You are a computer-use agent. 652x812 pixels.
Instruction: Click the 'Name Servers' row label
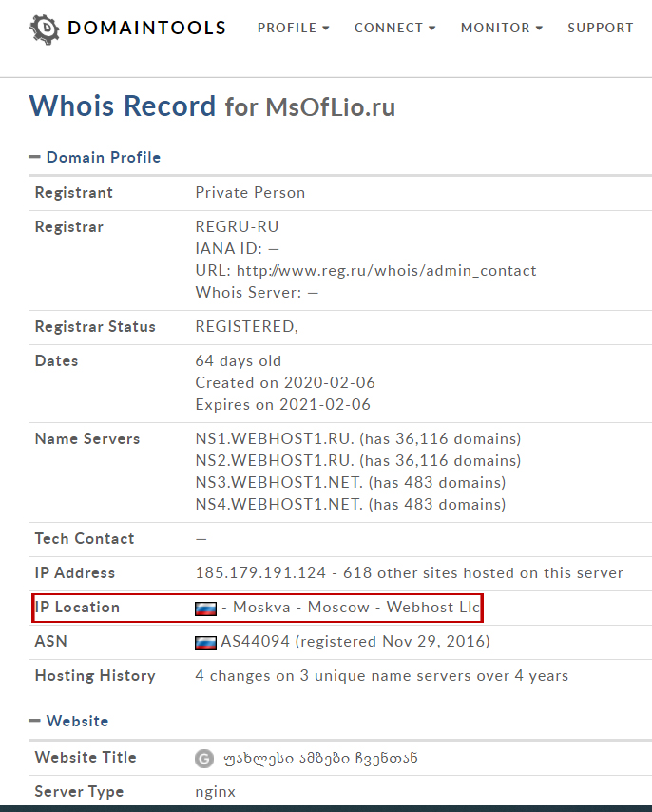[x=87, y=439]
